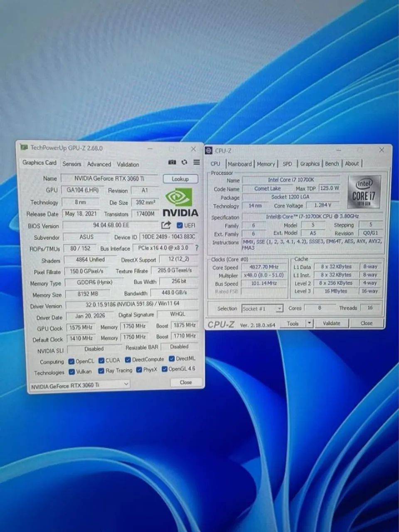The width and height of the screenshot is (399, 532).
Task: Switch to GPU-Z Validation tab
Action: (128, 164)
